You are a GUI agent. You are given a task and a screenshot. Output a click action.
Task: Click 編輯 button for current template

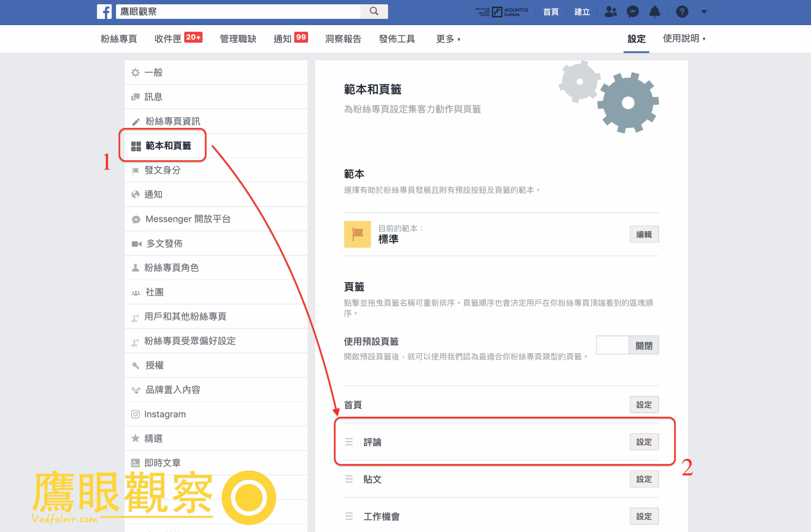click(644, 234)
